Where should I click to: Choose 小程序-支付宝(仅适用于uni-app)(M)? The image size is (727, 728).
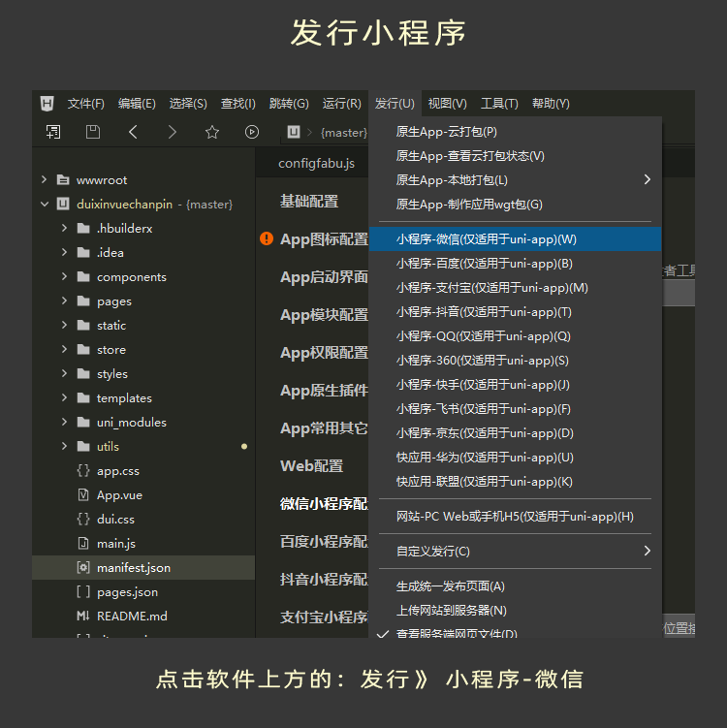[x=515, y=288]
